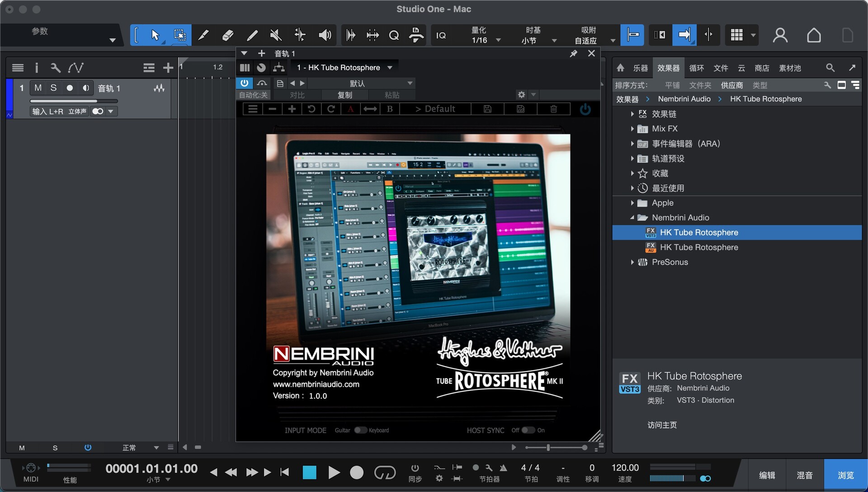Switch to the 乐器 tab

[x=640, y=68]
